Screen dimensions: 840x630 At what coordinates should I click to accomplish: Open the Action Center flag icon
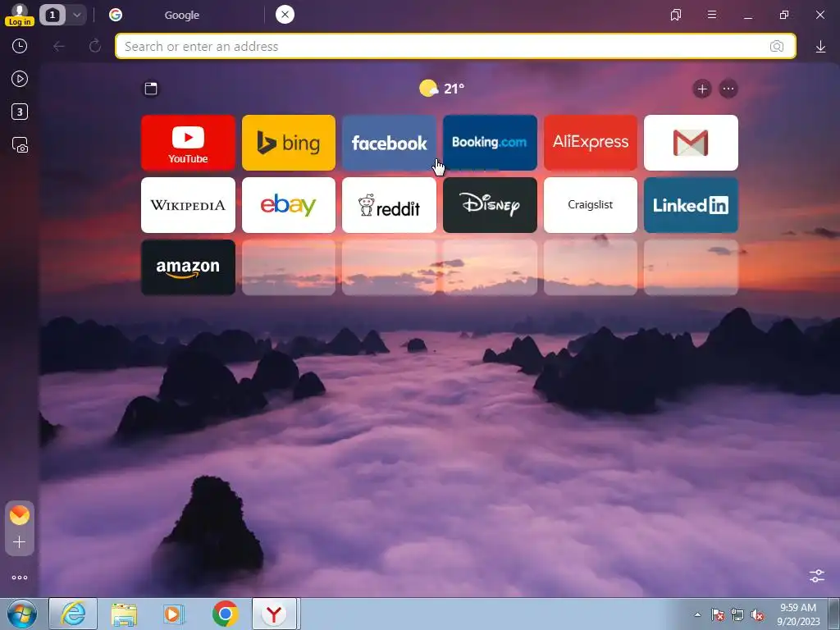click(718, 614)
